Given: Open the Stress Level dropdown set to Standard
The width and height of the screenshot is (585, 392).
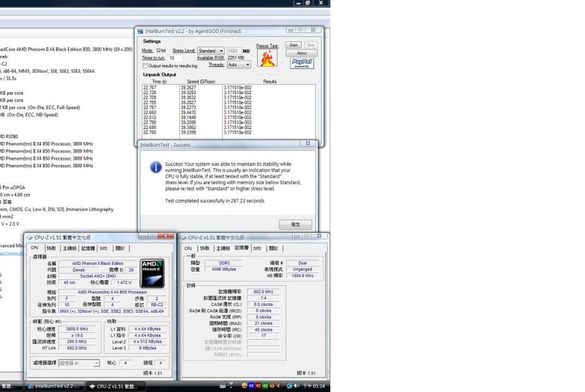Looking at the screenshot, I should [x=211, y=51].
